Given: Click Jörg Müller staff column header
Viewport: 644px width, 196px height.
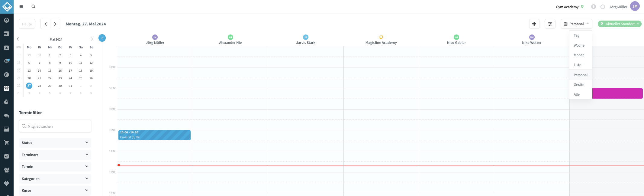Looking at the screenshot, I should [155, 40].
